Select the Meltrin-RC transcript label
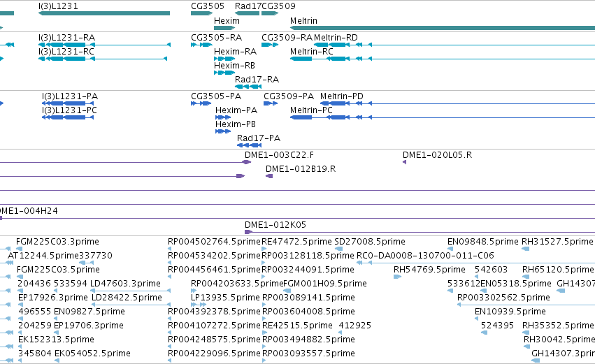 click(312, 52)
